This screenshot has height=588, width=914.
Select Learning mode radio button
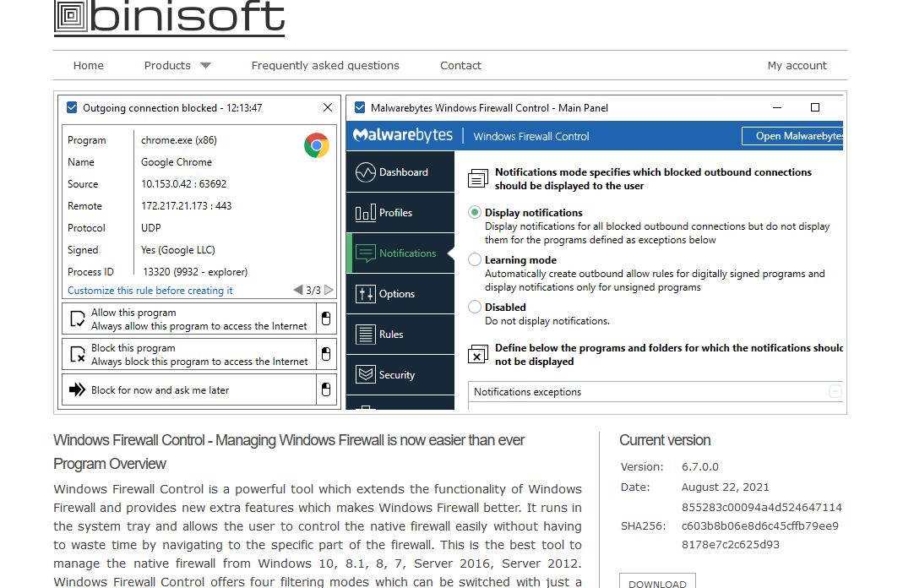pos(475,260)
